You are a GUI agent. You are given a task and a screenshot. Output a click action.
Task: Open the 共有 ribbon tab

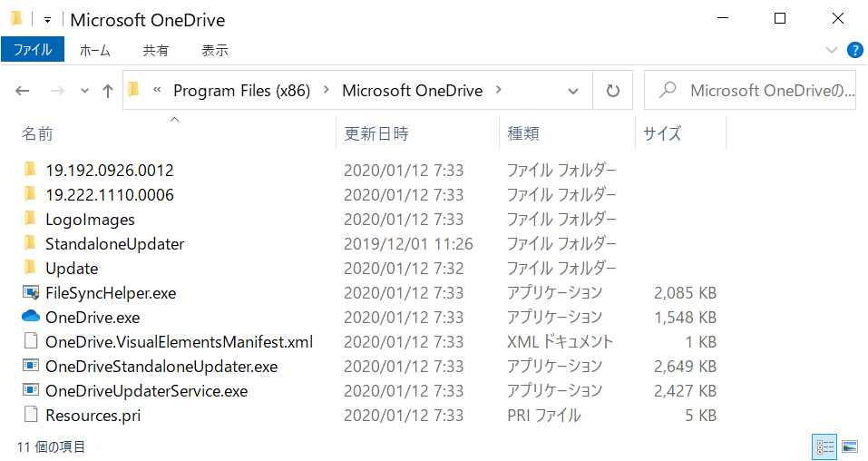156,51
